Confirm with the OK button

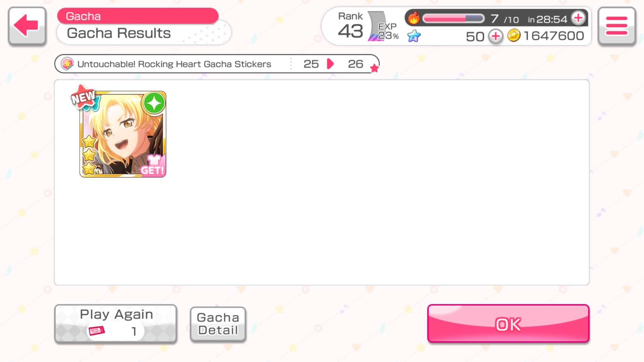point(508,323)
